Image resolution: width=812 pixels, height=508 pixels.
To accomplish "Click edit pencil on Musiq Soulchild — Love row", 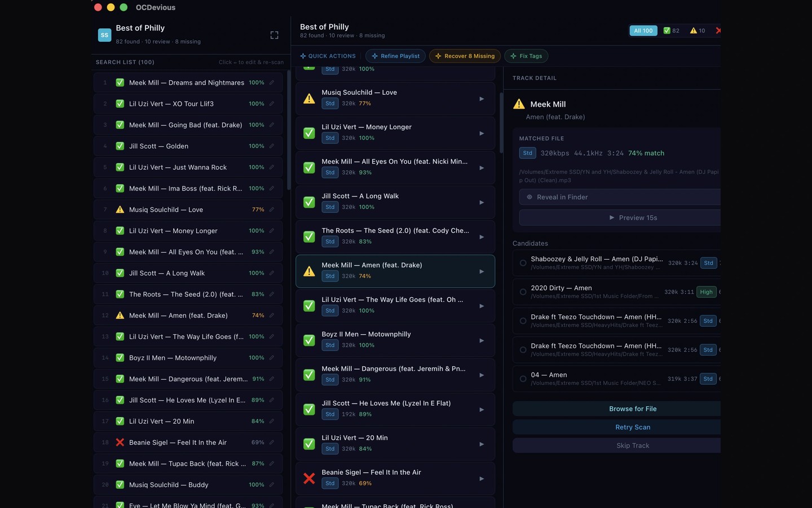I will tap(272, 209).
